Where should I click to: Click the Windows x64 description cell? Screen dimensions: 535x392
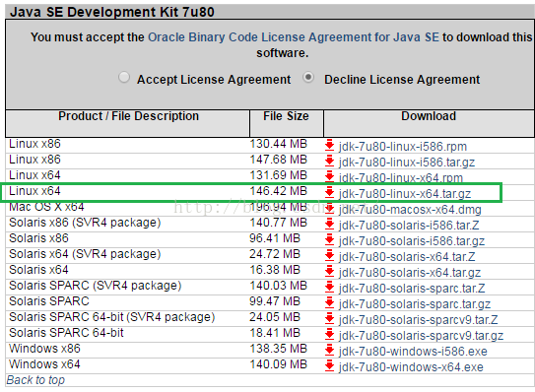click(x=44, y=364)
